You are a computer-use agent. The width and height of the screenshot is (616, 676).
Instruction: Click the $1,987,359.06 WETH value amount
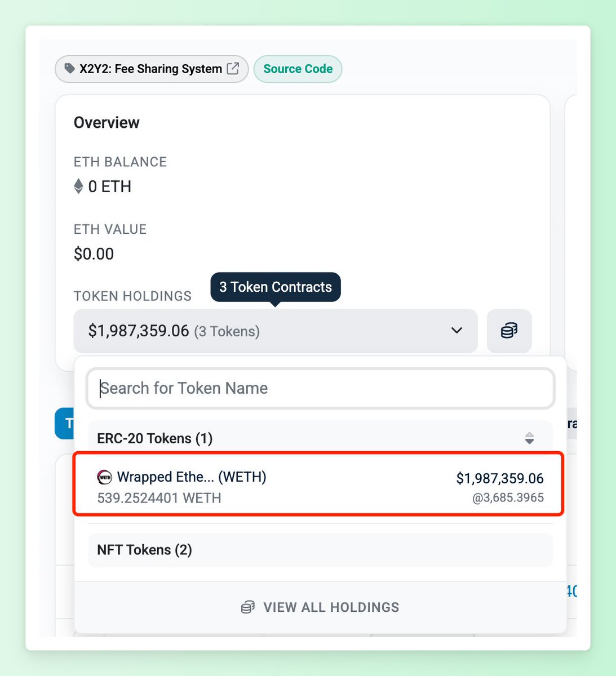pos(500,478)
